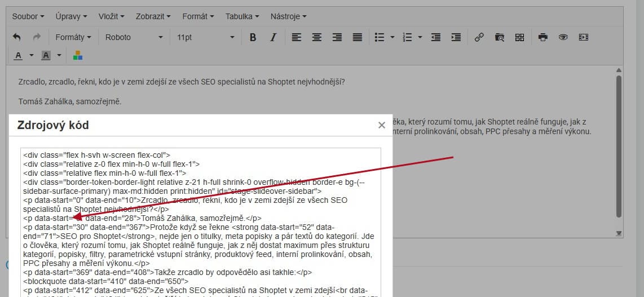The image size is (644, 297).
Task: Open preview with the eye icon
Action: click(563, 37)
